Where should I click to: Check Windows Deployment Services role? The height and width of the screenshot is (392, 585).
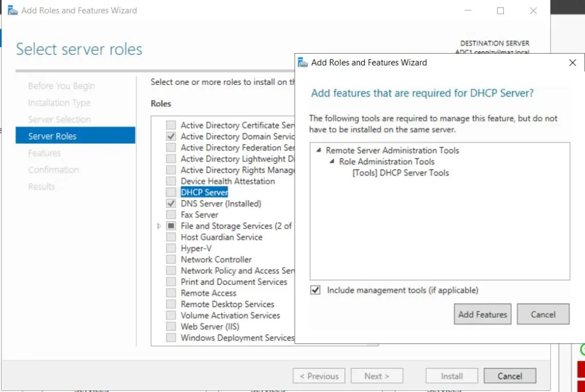(171, 338)
